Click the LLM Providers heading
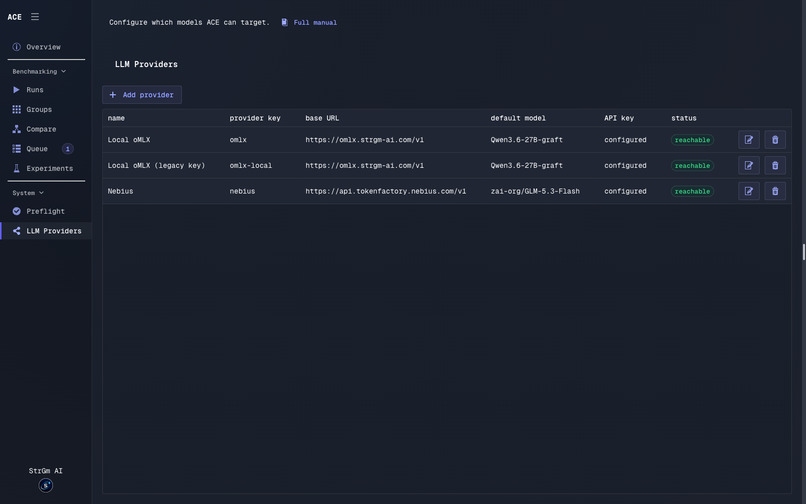This screenshot has height=504, width=806. tap(146, 64)
